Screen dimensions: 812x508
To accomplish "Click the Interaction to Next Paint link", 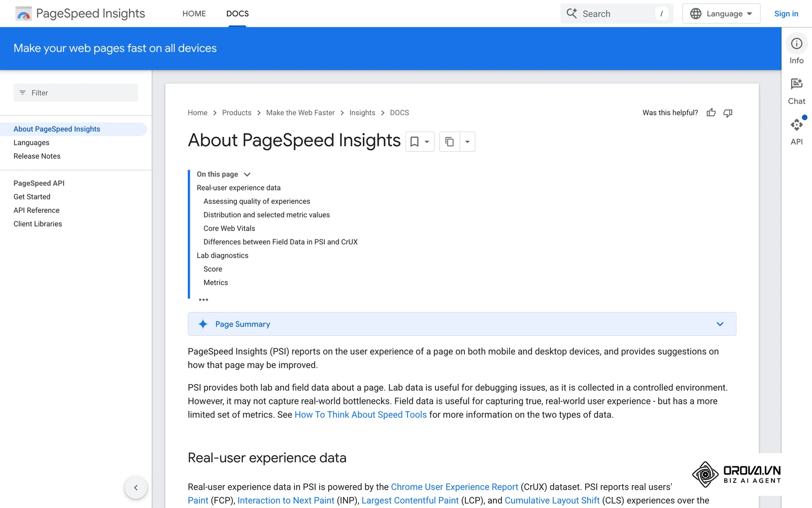I will pyautogui.click(x=286, y=500).
